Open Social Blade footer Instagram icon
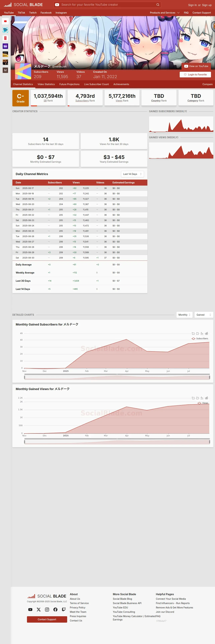Viewport: 215px width, 644px height. tap(47, 609)
